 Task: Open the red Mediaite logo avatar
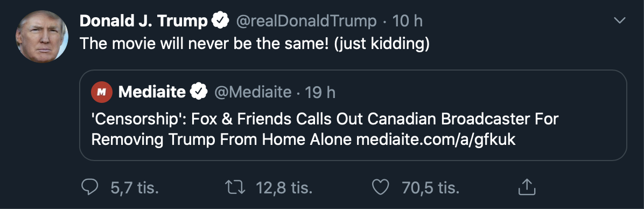pyautogui.click(x=101, y=92)
